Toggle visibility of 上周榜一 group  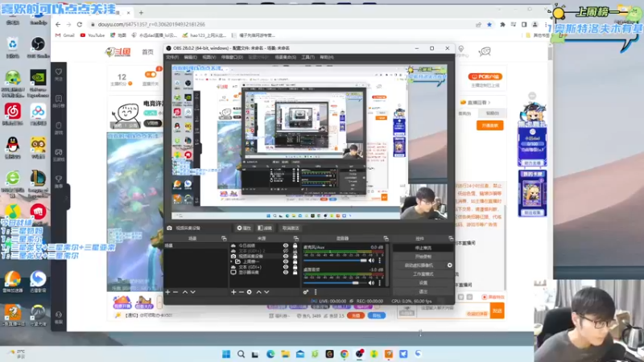286,261
